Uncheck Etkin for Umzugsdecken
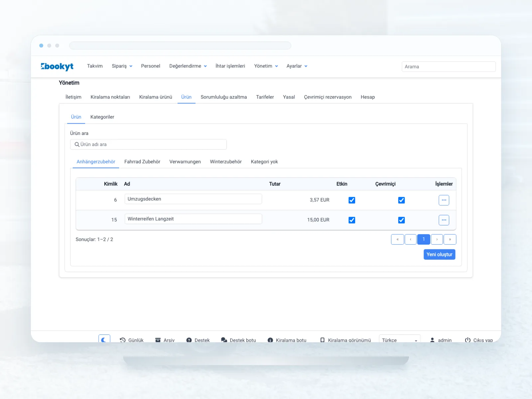 click(352, 200)
